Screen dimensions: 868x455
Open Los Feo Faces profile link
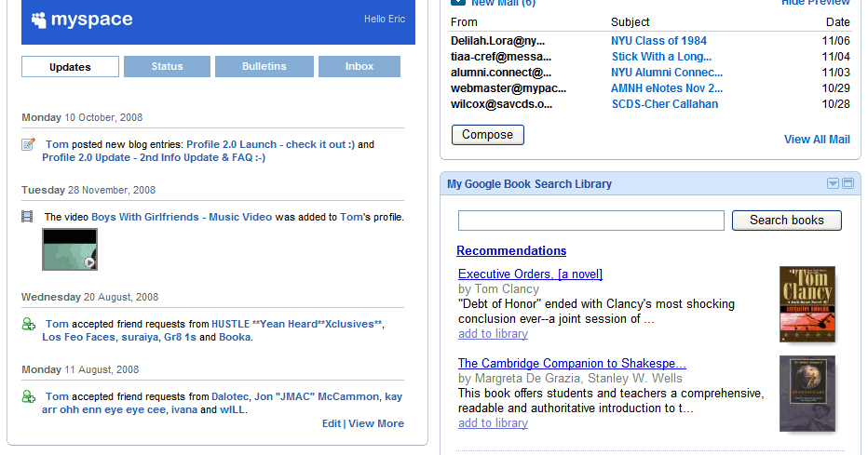(x=78, y=337)
